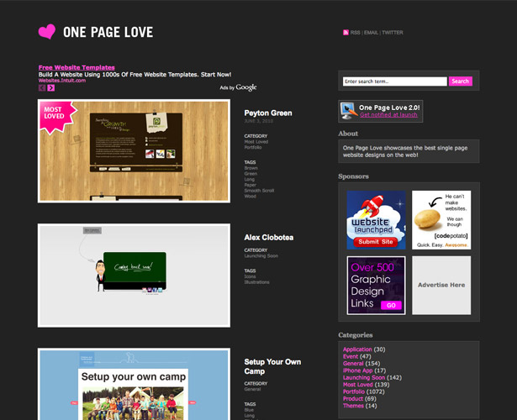Screen dimensions: 517x420
Task: Open the General category in sidebar
Action: (x=353, y=364)
